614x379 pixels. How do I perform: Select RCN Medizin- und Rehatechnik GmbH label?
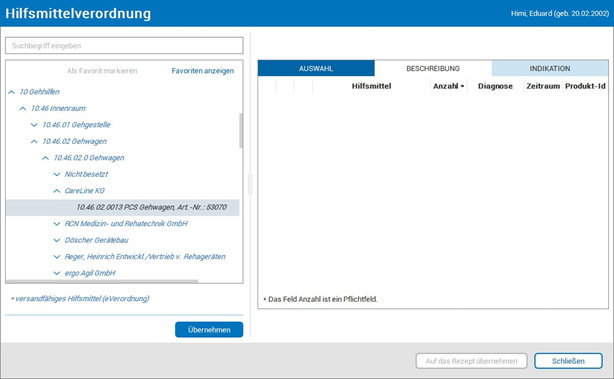coord(126,224)
